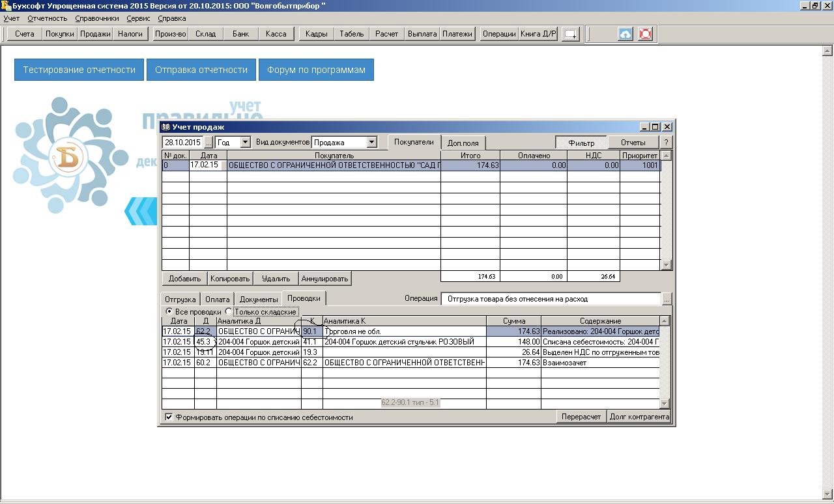Select the Все проводки radio button

(x=169, y=312)
